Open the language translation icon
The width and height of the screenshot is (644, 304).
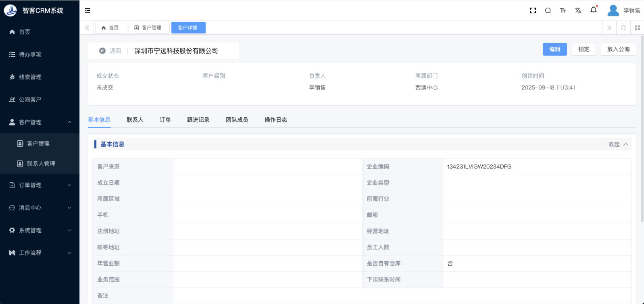coord(578,10)
